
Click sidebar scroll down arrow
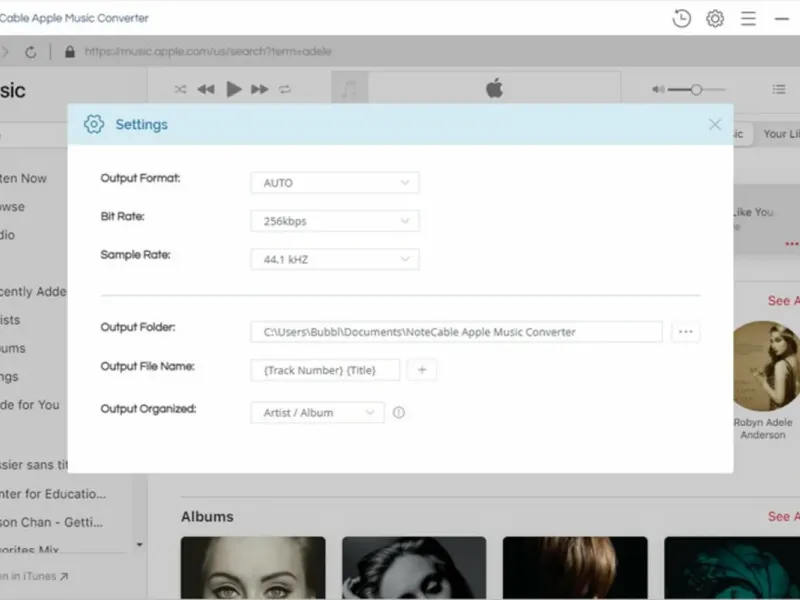click(x=139, y=545)
